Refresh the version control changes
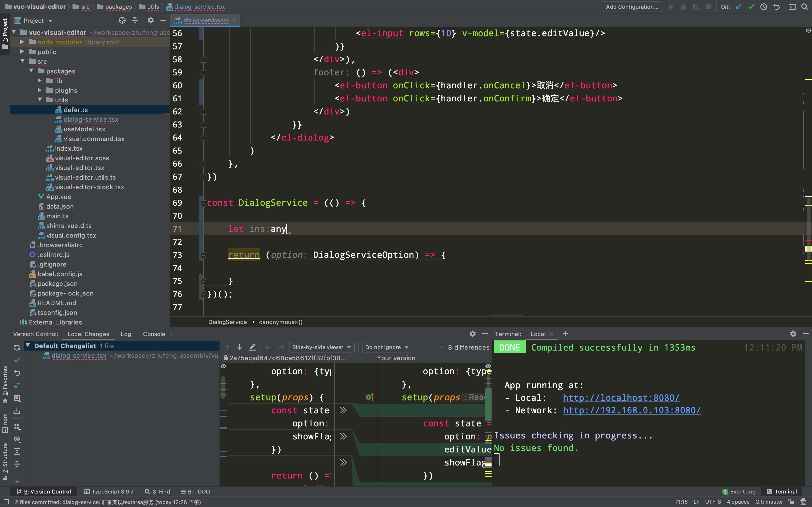 pos(17,347)
